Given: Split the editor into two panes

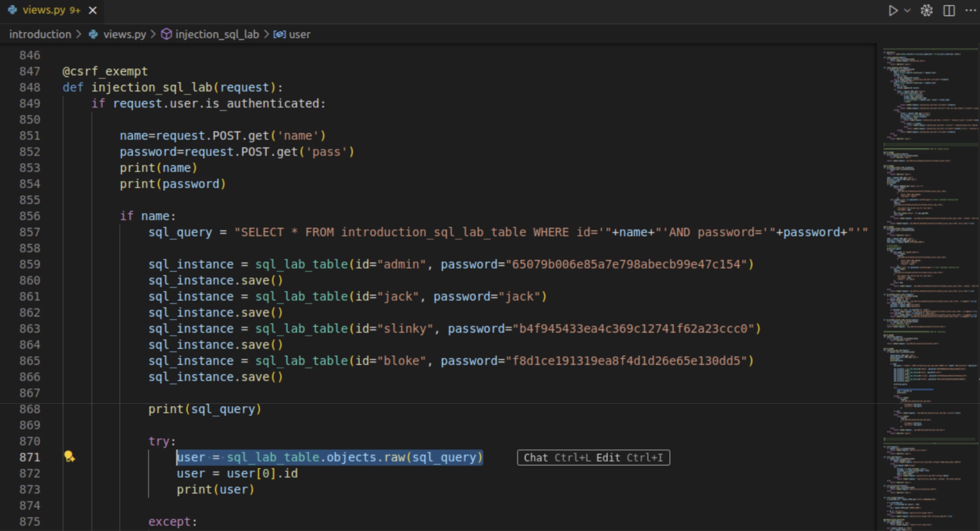Looking at the screenshot, I should [x=949, y=10].
